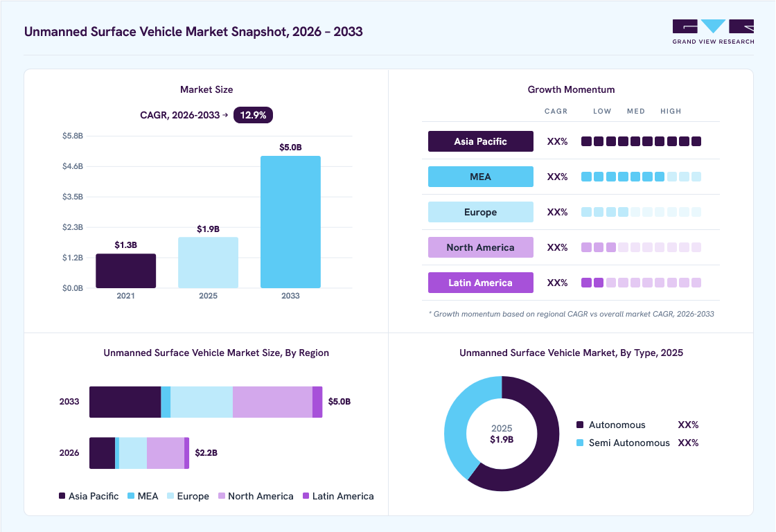
Task: Click the growth momentum footnote text
Action: click(x=571, y=314)
